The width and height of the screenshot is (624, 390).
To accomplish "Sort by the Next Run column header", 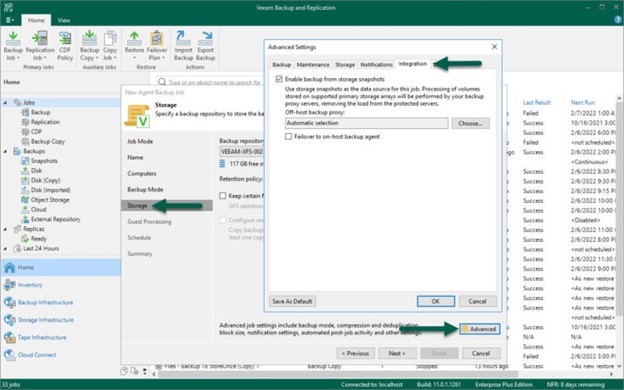I will (x=583, y=103).
